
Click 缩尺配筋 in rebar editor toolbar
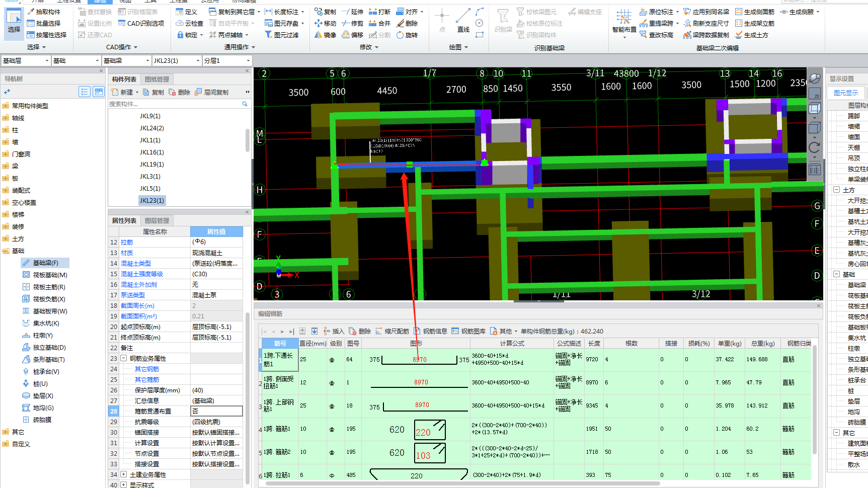[x=392, y=331]
